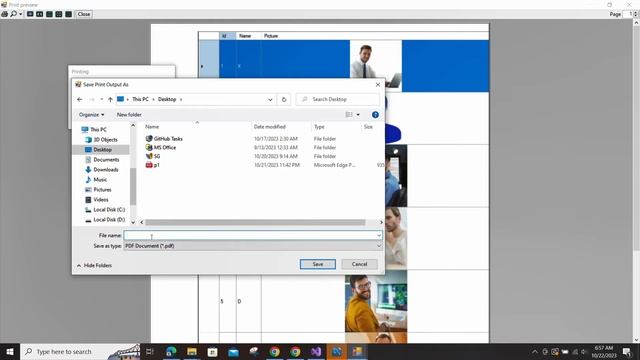This screenshot has height=360, width=640.
Task: Open Microsoft Edge from the taskbar
Action: point(171,351)
